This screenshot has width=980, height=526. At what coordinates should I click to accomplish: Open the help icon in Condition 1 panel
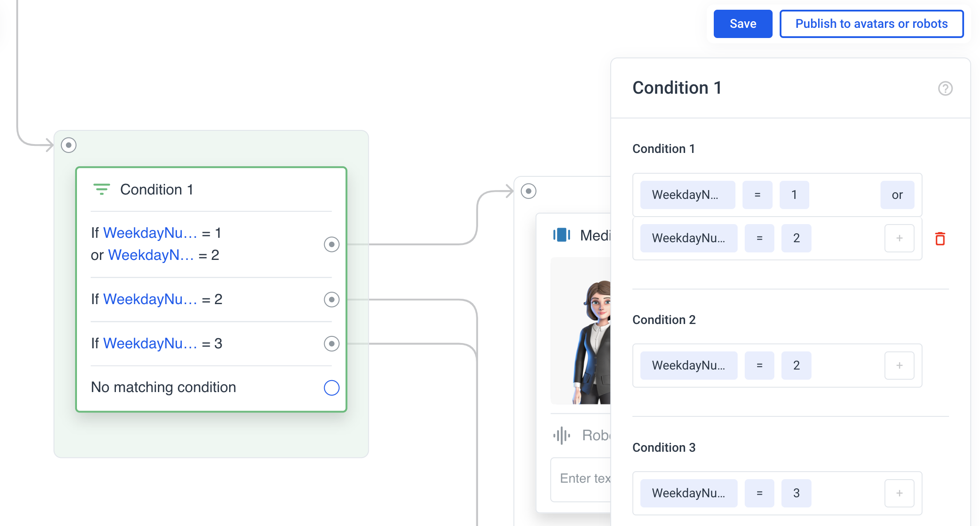coord(945,88)
